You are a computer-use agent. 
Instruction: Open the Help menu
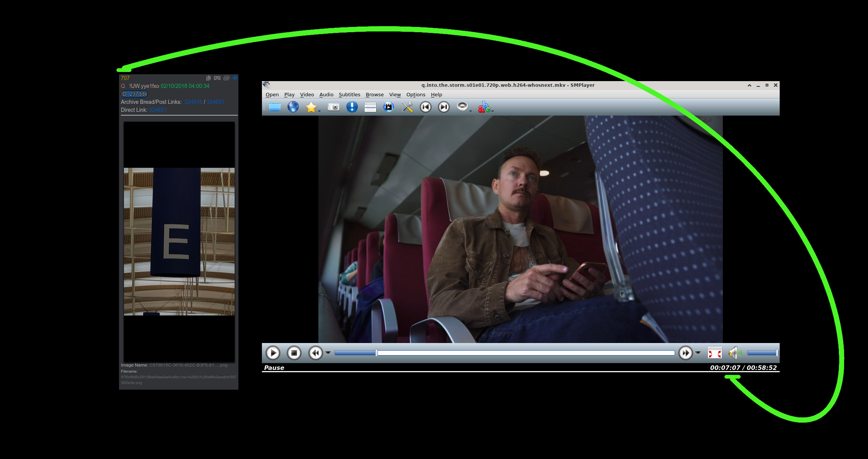pos(436,95)
